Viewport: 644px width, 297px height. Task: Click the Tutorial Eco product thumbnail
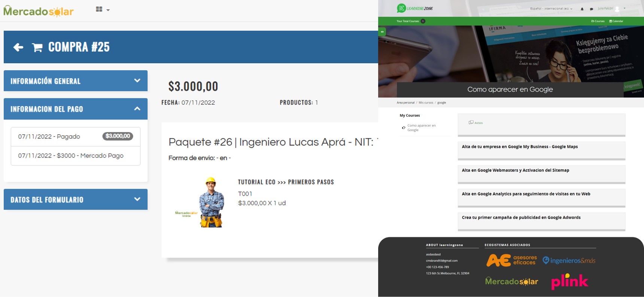coord(200,202)
